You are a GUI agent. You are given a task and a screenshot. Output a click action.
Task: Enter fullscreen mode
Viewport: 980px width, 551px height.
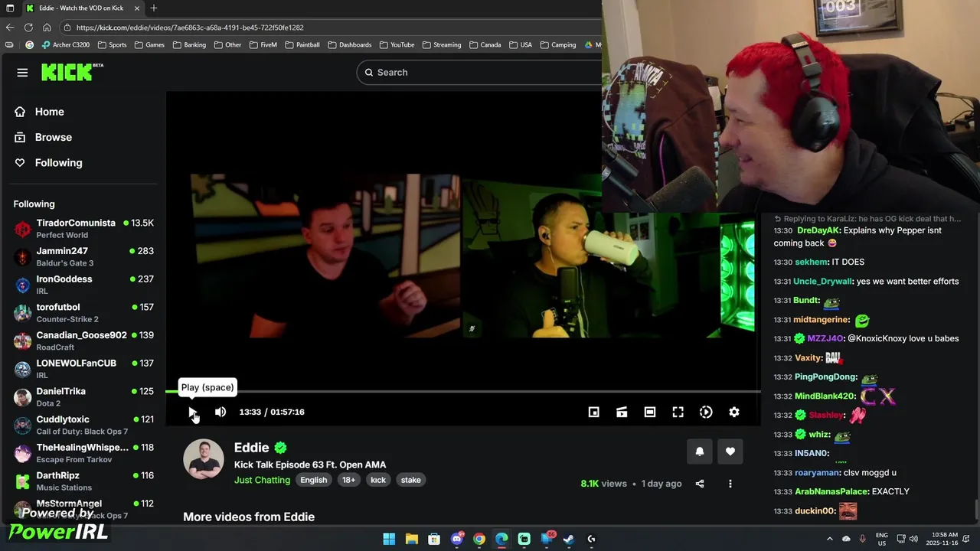pos(678,412)
